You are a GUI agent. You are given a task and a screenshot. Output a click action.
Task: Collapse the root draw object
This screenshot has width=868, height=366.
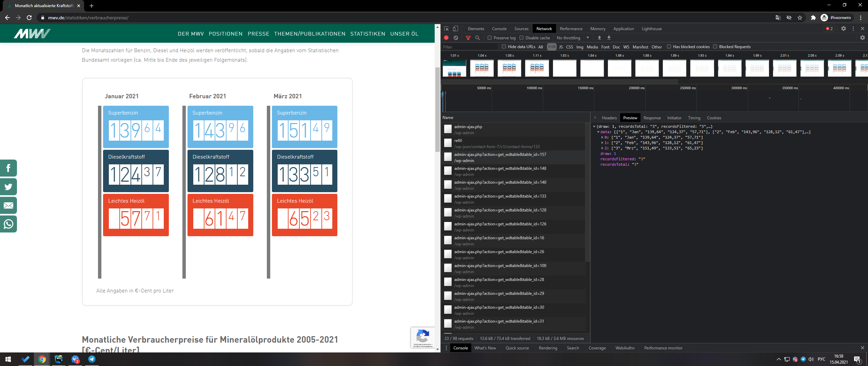[594, 126]
